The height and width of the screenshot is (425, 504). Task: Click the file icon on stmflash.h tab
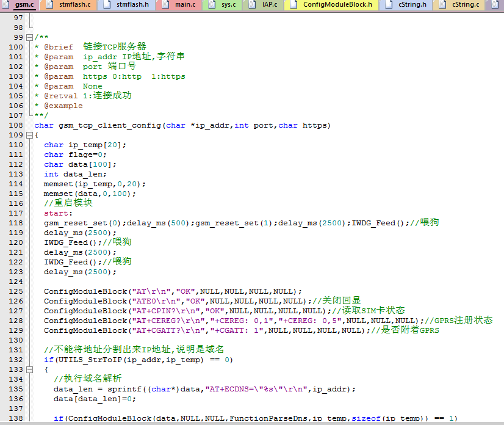tap(105, 5)
